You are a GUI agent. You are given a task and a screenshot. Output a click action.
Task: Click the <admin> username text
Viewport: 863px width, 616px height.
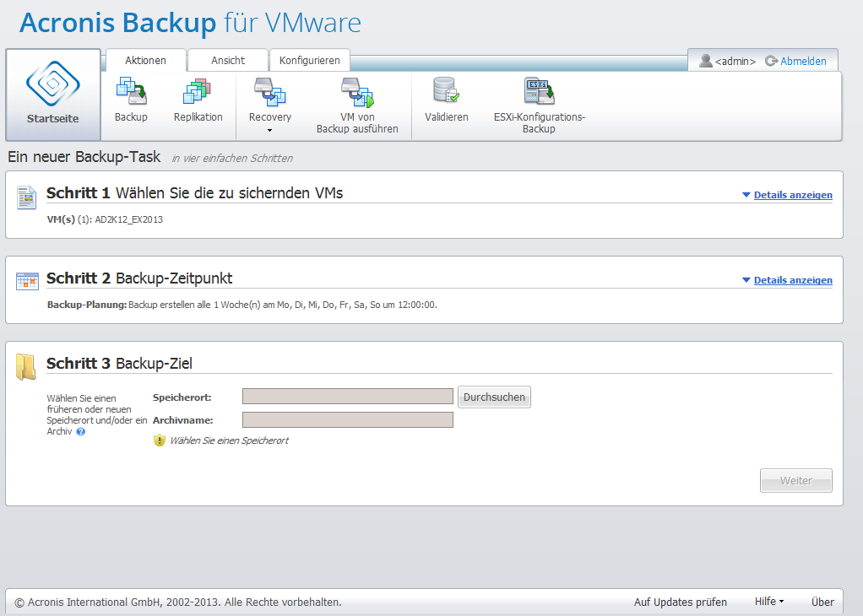click(x=735, y=61)
